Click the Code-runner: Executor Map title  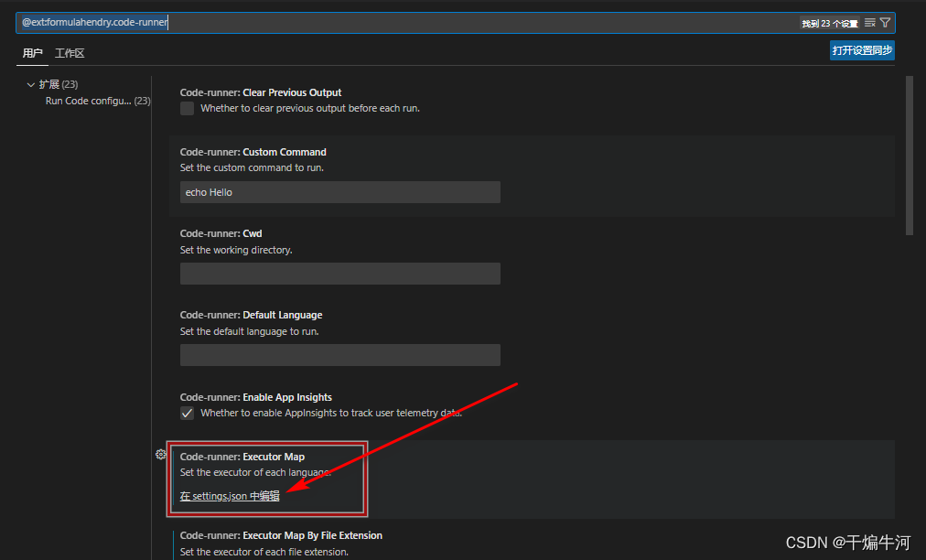pos(242,457)
